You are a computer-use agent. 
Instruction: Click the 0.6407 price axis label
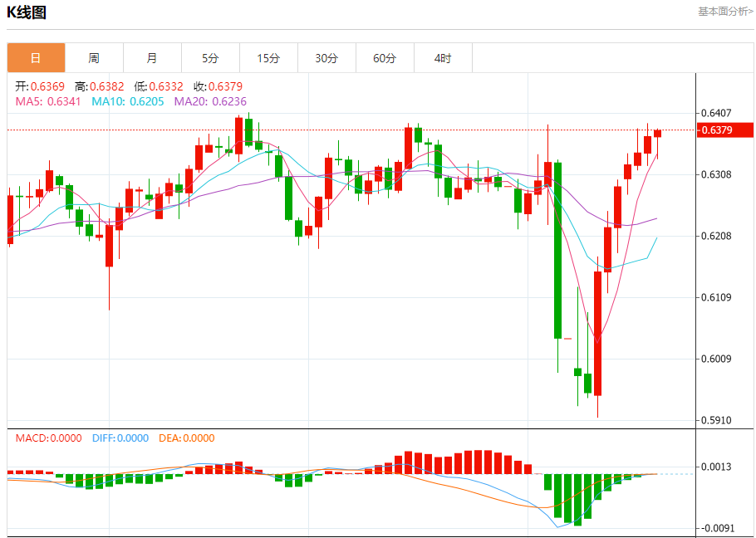[716, 113]
